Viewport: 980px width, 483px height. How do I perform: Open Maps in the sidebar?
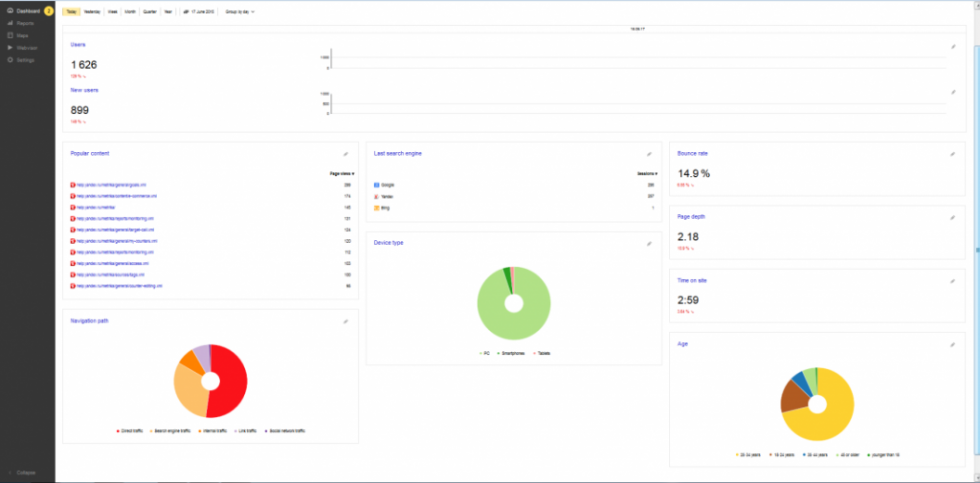coord(23,35)
